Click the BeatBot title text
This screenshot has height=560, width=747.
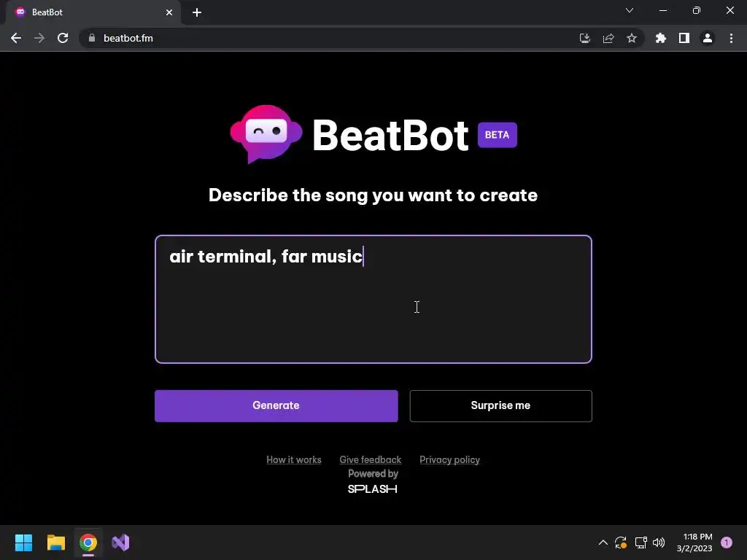[391, 136]
